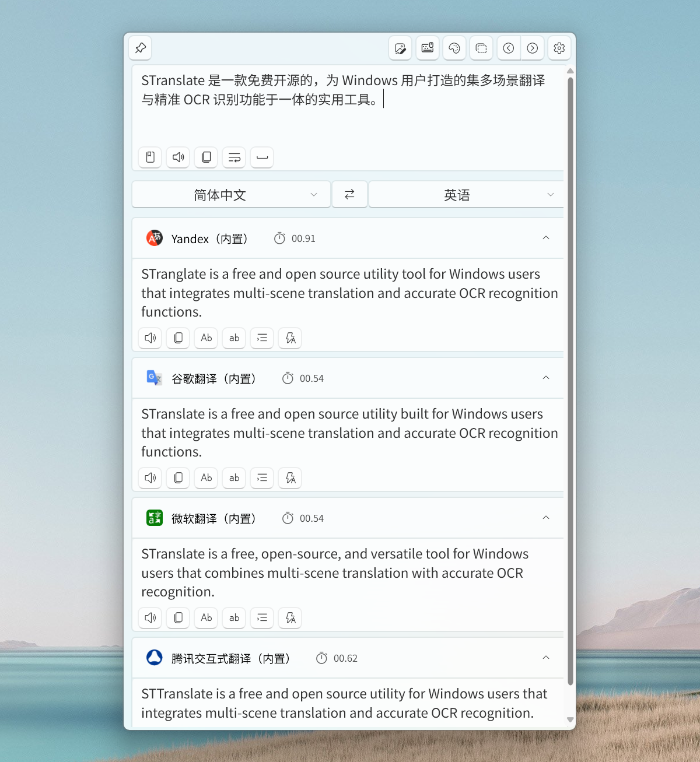Image resolution: width=700 pixels, height=762 pixels.
Task: Pin the translator window on top
Action: (x=141, y=48)
